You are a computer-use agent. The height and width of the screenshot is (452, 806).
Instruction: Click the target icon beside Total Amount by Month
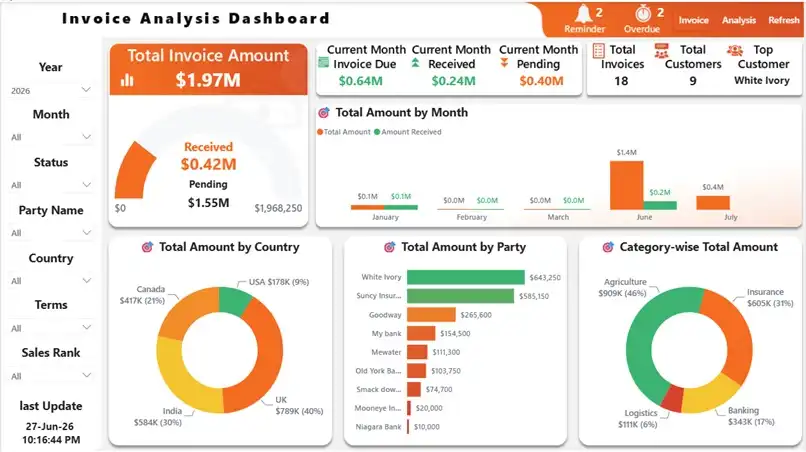tap(324, 113)
